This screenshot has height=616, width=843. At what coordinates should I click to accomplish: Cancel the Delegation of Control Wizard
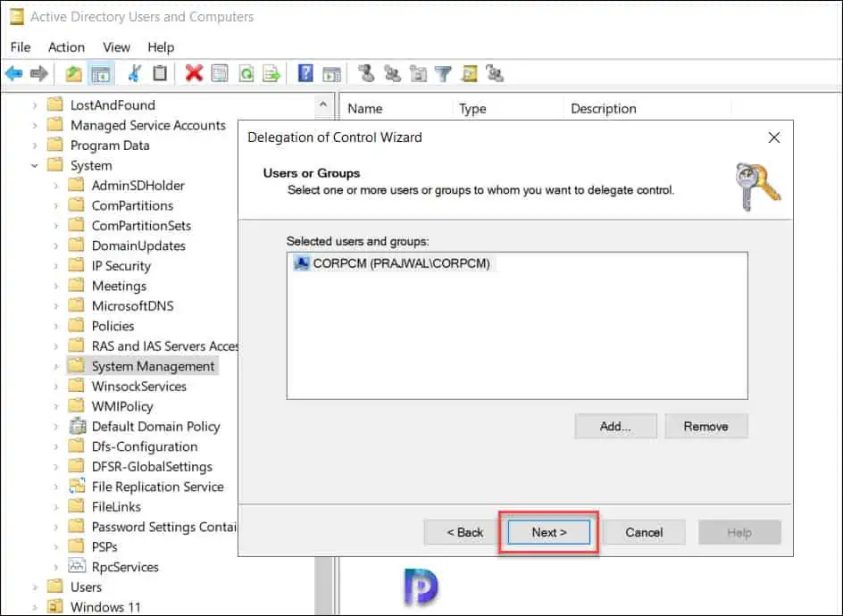point(644,532)
